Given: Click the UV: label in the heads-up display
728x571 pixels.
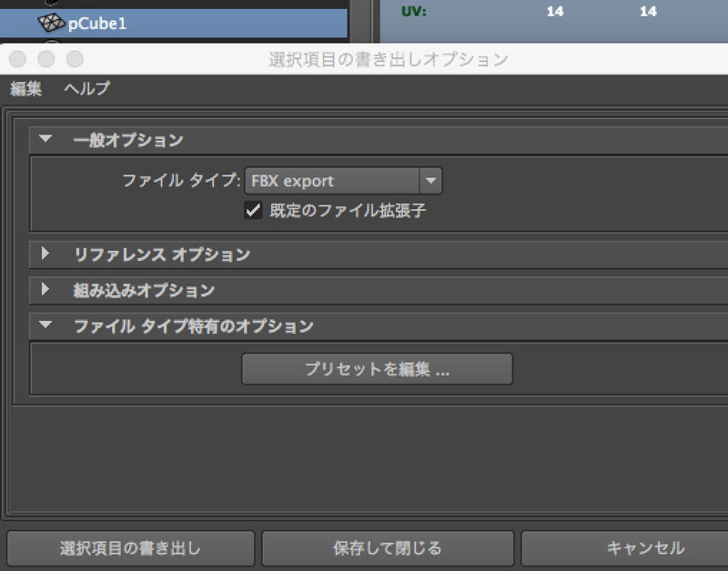Looking at the screenshot, I should [414, 11].
